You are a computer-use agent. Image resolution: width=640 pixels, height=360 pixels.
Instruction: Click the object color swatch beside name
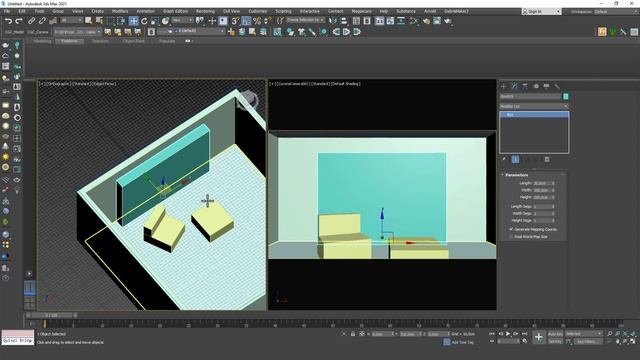click(565, 96)
